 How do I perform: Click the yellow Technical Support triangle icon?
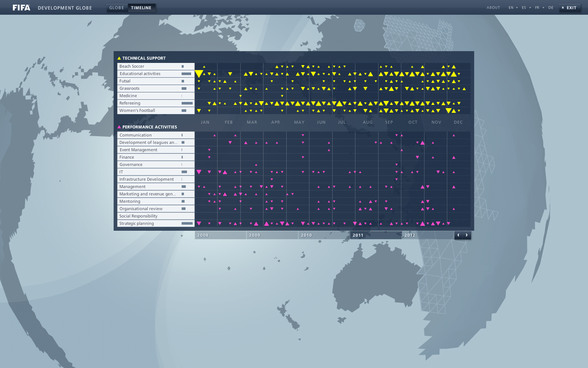[x=119, y=58]
